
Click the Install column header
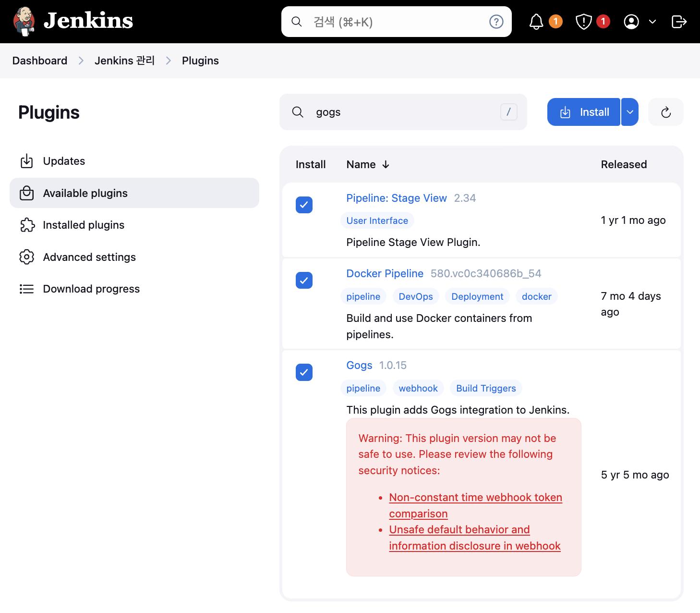[311, 164]
